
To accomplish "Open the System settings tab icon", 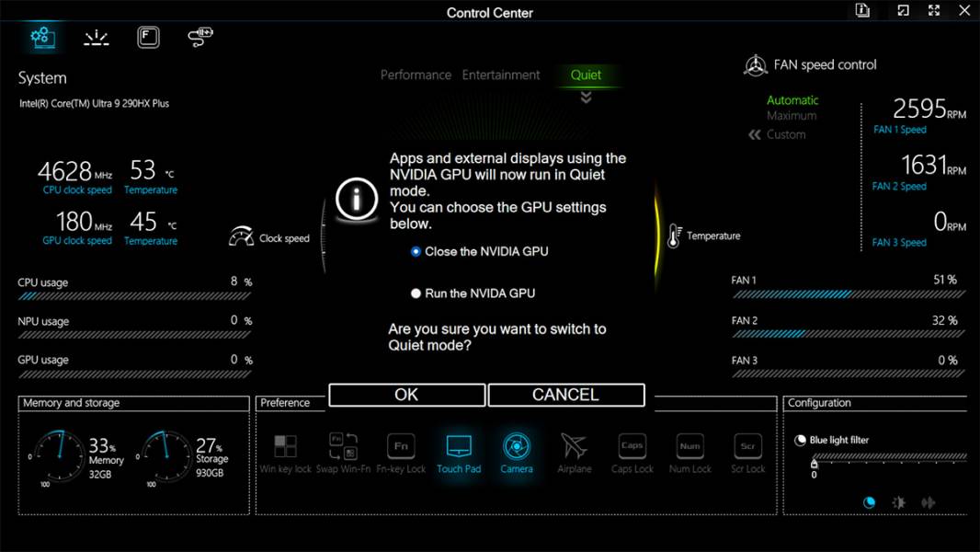I will coord(43,37).
